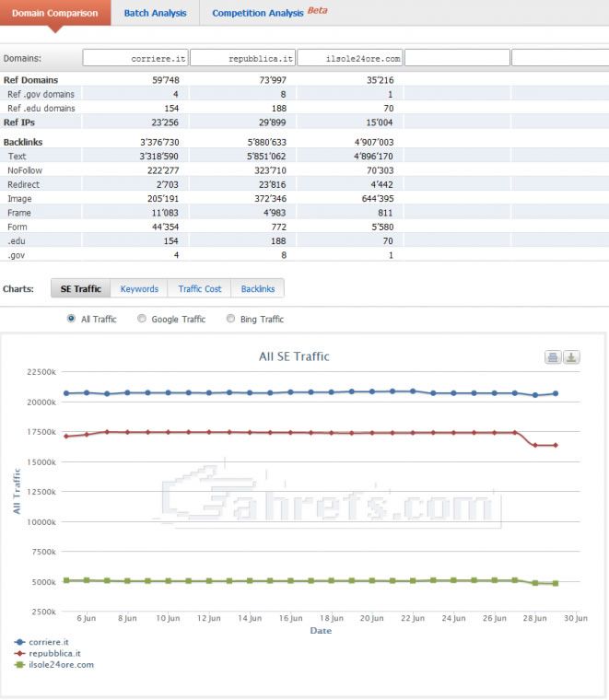Display the Backlinks chart

coord(258,288)
